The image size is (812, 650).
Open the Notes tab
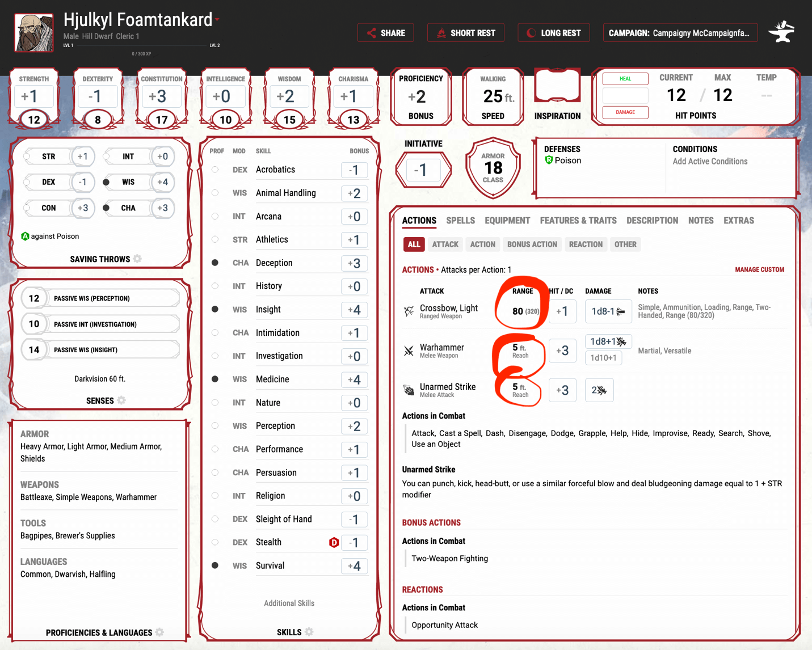[x=701, y=221]
